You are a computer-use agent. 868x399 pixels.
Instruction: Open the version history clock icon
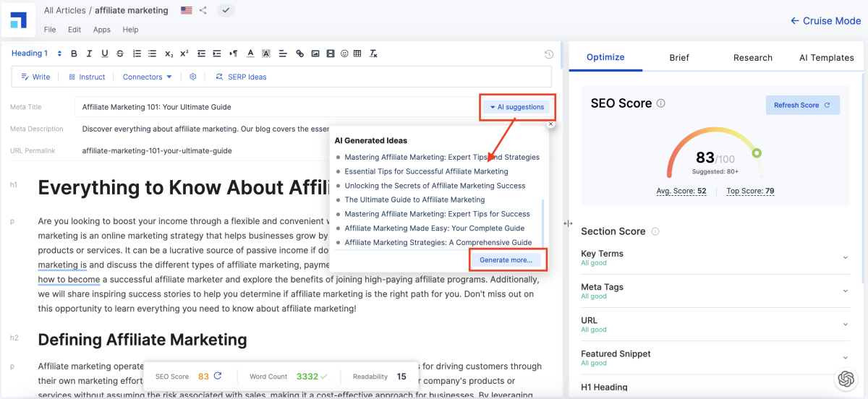(549, 54)
